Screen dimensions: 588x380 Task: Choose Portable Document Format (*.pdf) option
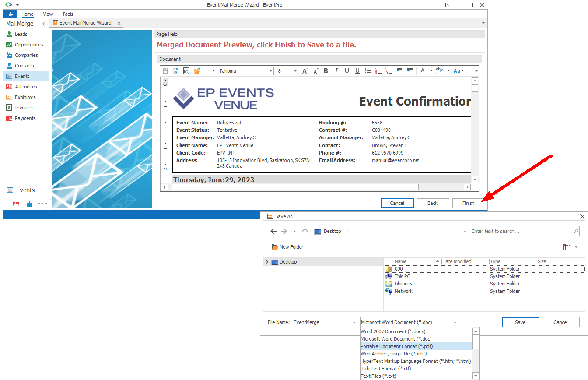[416, 346]
